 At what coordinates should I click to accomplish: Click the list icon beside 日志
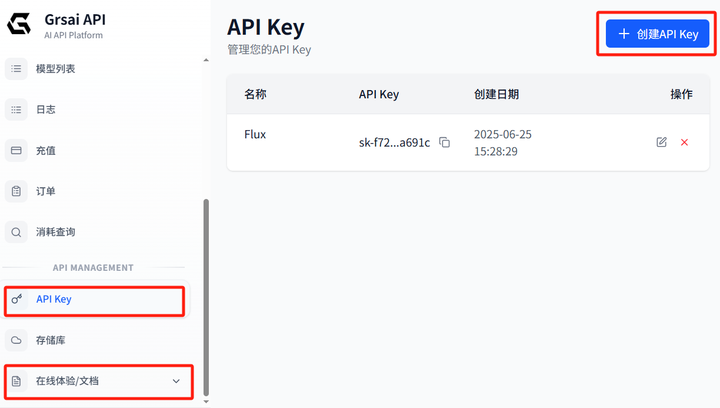(x=16, y=110)
